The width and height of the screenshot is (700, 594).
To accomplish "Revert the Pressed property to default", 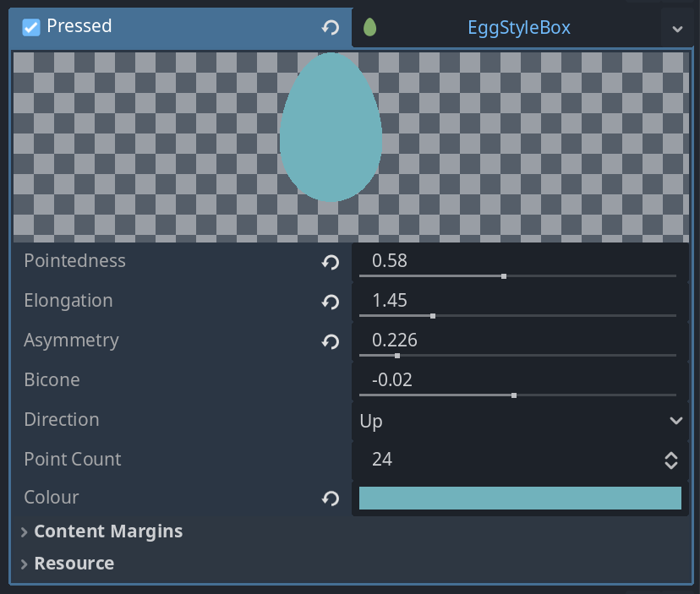I will (x=331, y=28).
